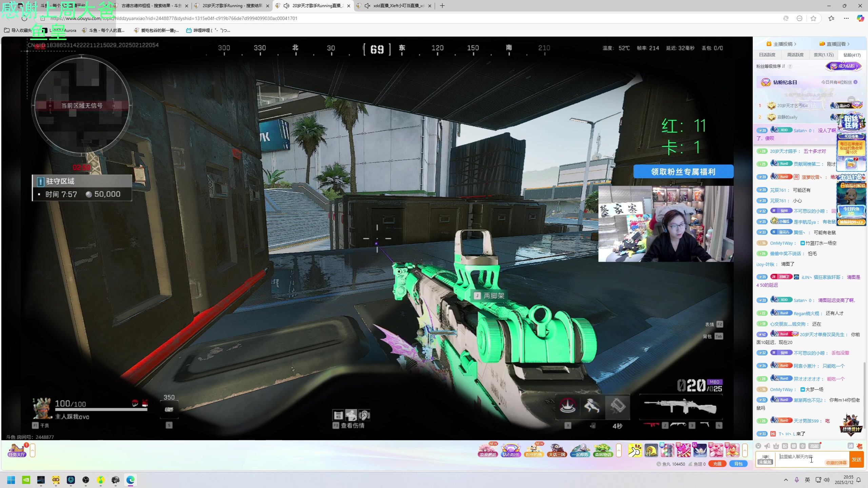The image size is (868, 488).
Task: Click the 未佩戴 fan badge selector
Action: pos(765,459)
